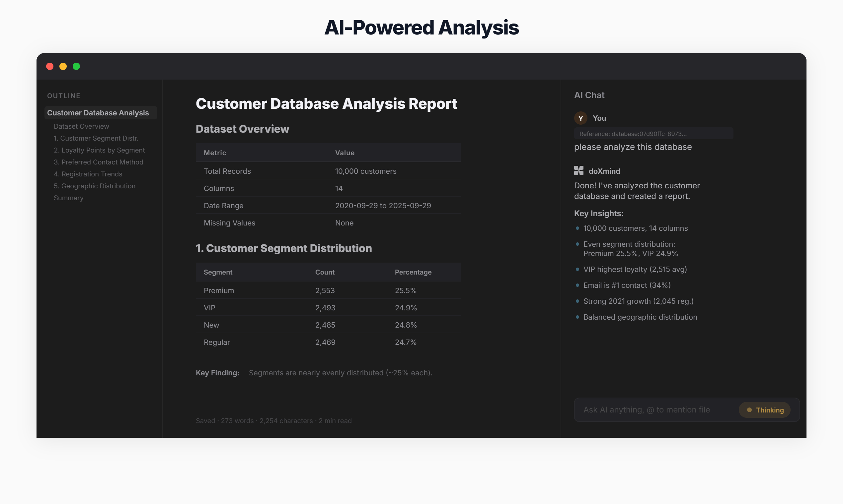843x504 pixels.
Task: Select Customer Database Analysis in outline
Action: (98, 113)
